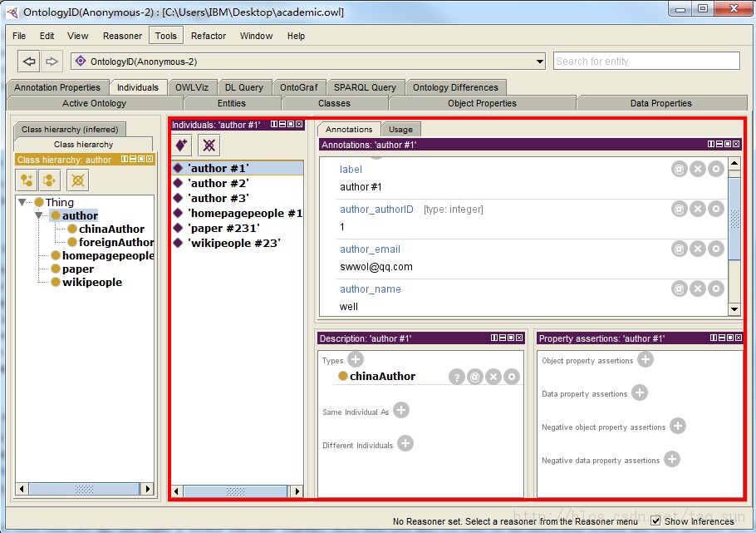Open the Reasoner menu
Image resolution: width=756 pixels, height=533 pixels.
(x=122, y=36)
